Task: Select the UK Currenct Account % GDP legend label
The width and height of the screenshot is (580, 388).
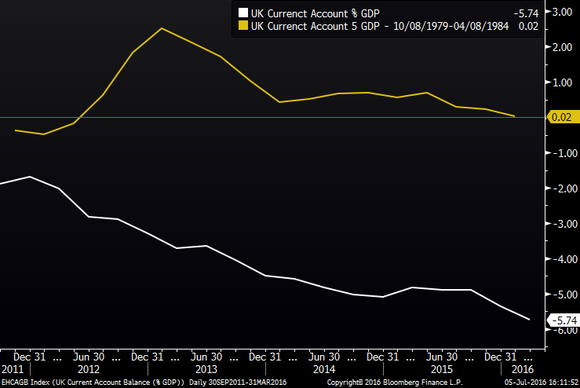Action: point(315,13)
